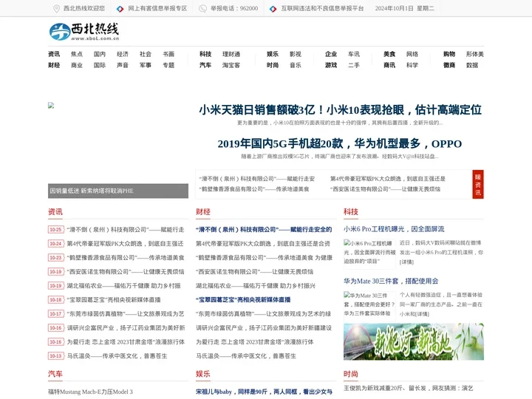Open the 形体美 category
Image resolution: width=532 pixels, height=399 pixels.
click(474, 54)
